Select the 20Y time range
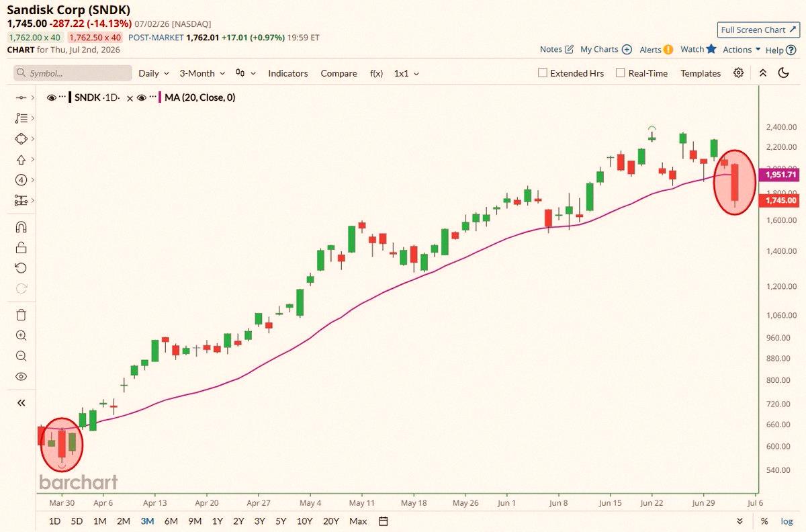 (330, 521)
